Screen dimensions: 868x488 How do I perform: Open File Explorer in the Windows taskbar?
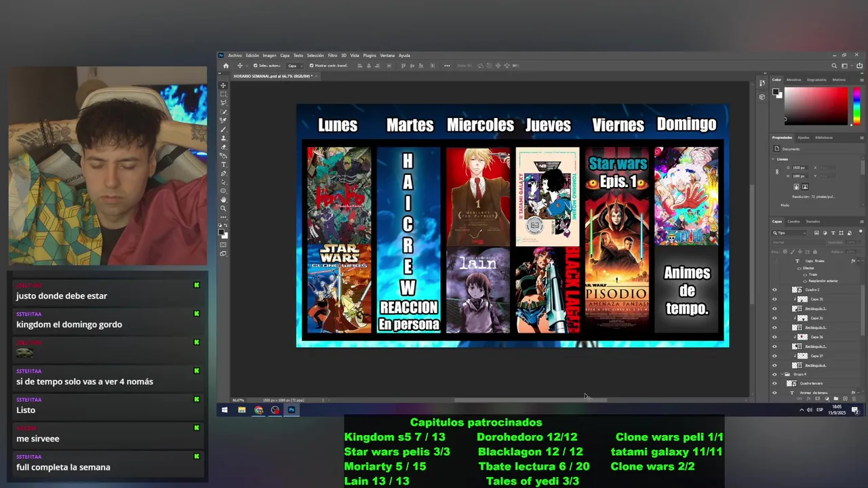242,409
